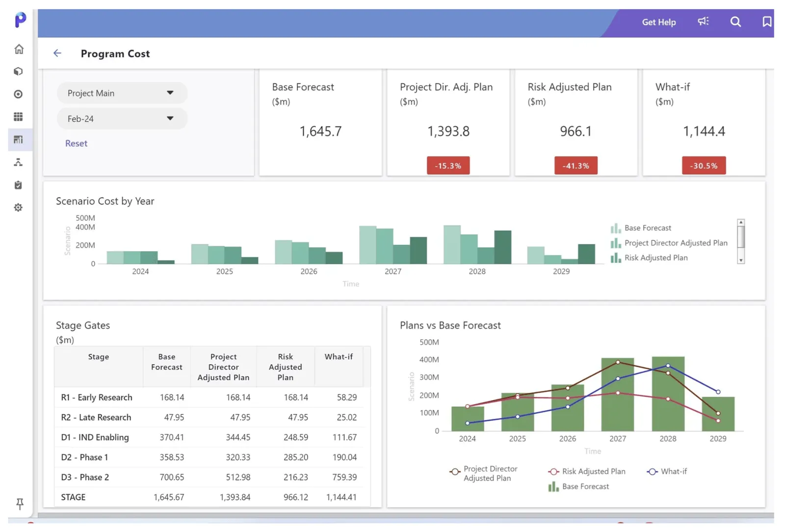Toggle Risk Adjusted Plan bar chart legend

649,258
